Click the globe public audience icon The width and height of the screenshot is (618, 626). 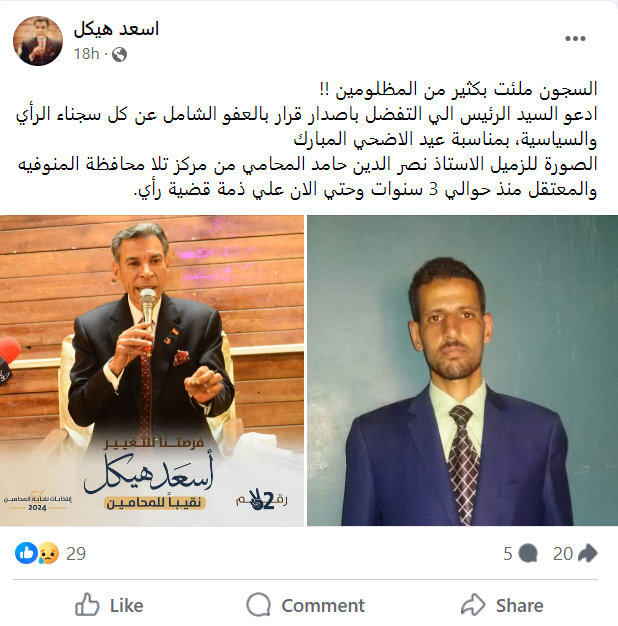click(x=119, y=54)
